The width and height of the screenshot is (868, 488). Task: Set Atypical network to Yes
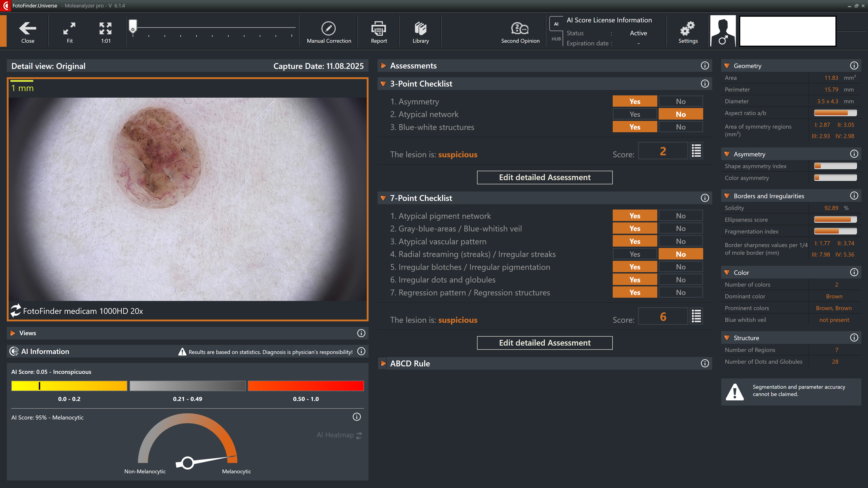634,114
